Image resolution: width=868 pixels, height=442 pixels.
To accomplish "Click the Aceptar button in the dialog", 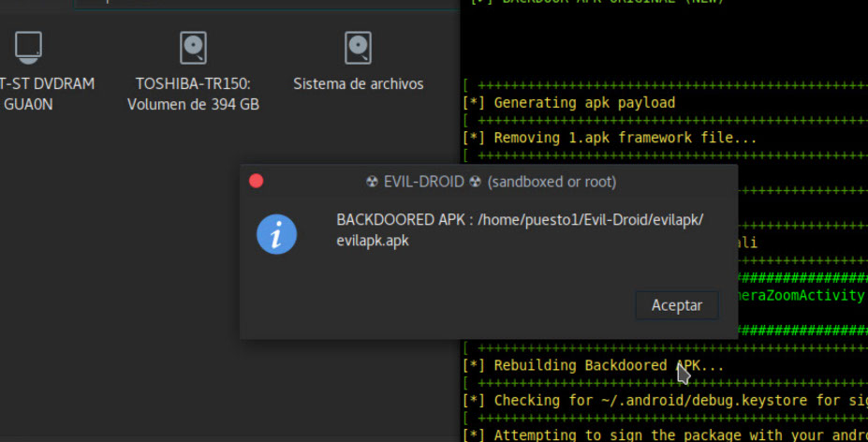I will [676, 305].
